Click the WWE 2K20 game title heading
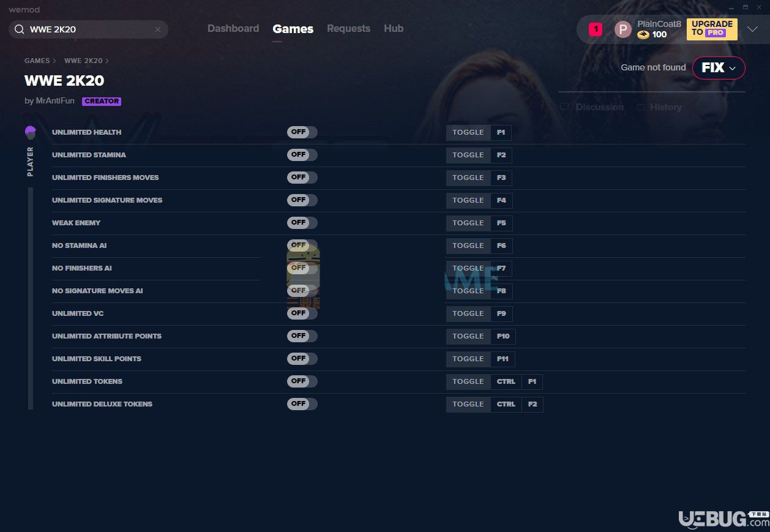 (64, 81)
